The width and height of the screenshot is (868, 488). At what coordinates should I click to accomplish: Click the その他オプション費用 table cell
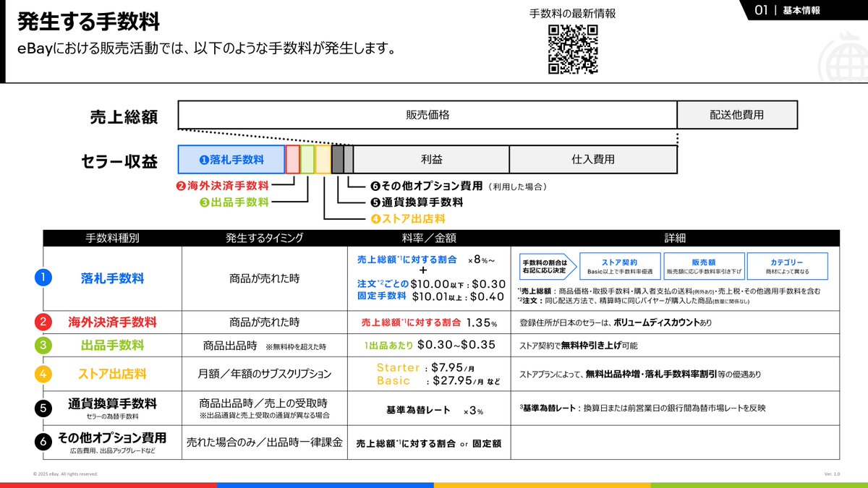point(112,442)
